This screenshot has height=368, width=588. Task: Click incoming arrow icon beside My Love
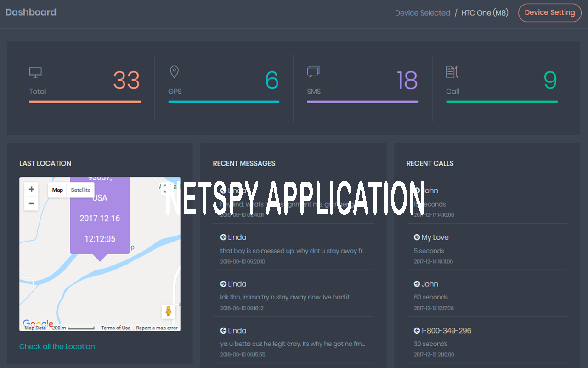click(x=417, y=237)
